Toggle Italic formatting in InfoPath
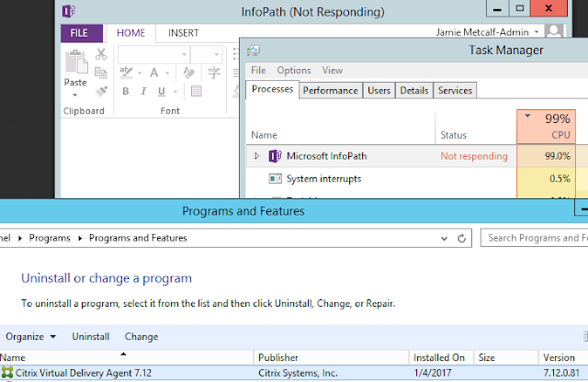The image size is (588, 382). [143, 91]
